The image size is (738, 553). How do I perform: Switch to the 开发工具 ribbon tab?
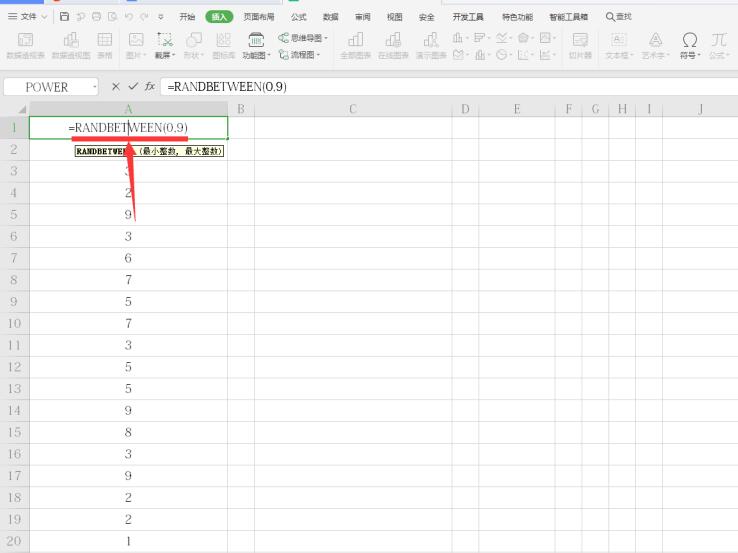pyautogui.click(x=468, y=17)
